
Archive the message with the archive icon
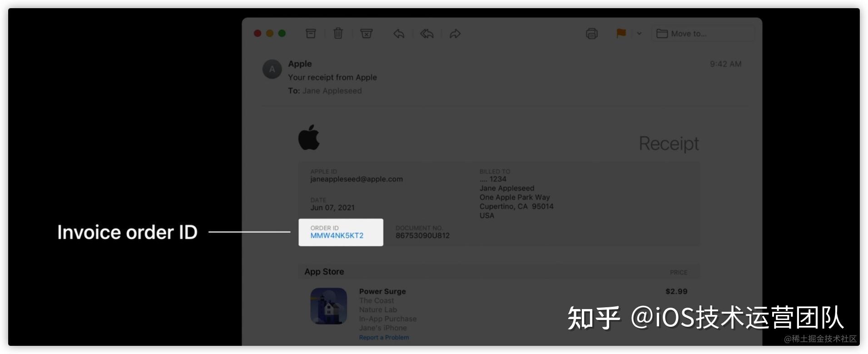(311, 34)
